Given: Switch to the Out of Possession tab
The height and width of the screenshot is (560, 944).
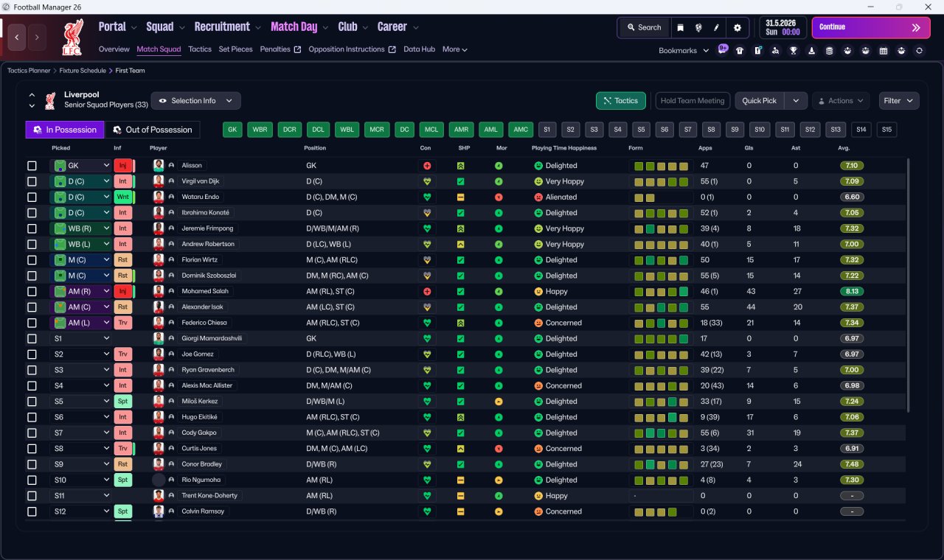Looking at the screenshot, I should click(x=152, y=130).
